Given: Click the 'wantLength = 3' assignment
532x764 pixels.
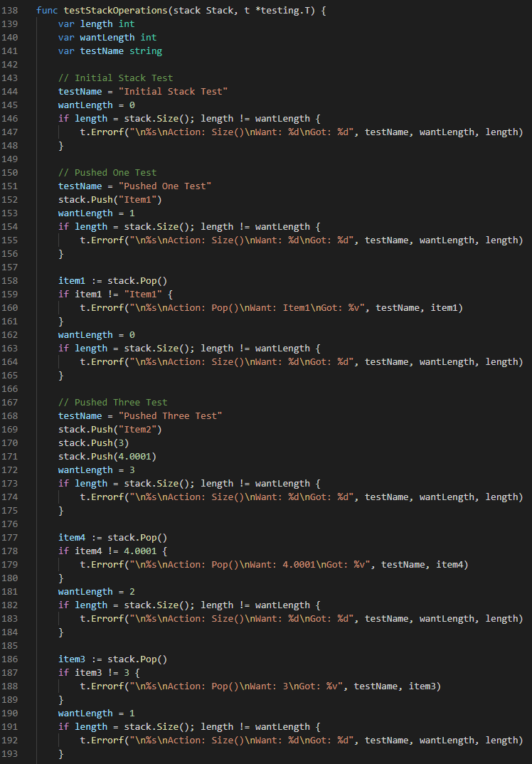Looking at the screenshot, I should 97,470.
